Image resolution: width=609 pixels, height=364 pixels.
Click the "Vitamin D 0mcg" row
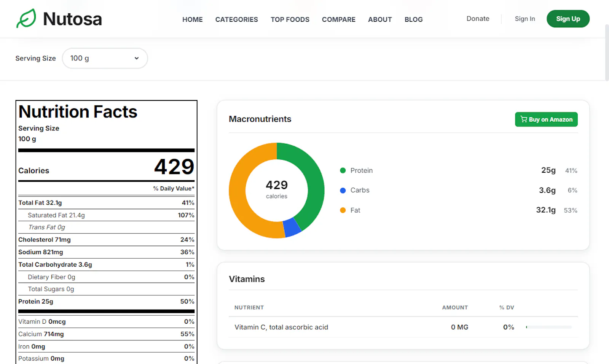(106, 322)
